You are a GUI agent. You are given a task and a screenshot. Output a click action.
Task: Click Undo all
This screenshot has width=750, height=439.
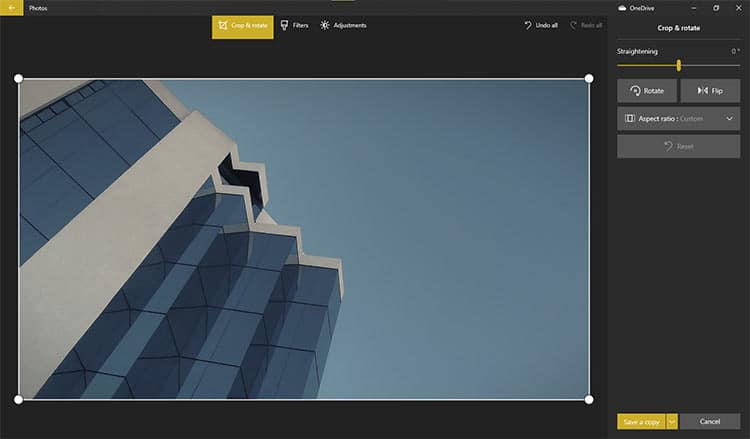541,25
